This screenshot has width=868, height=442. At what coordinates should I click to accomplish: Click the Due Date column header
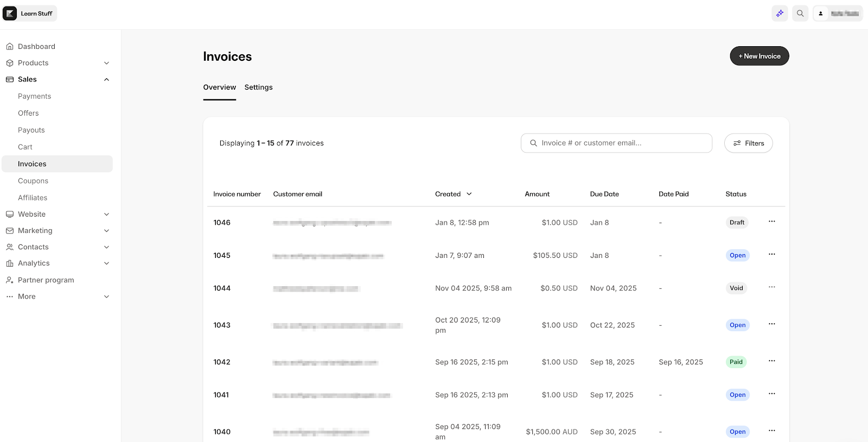click(604, 194)
